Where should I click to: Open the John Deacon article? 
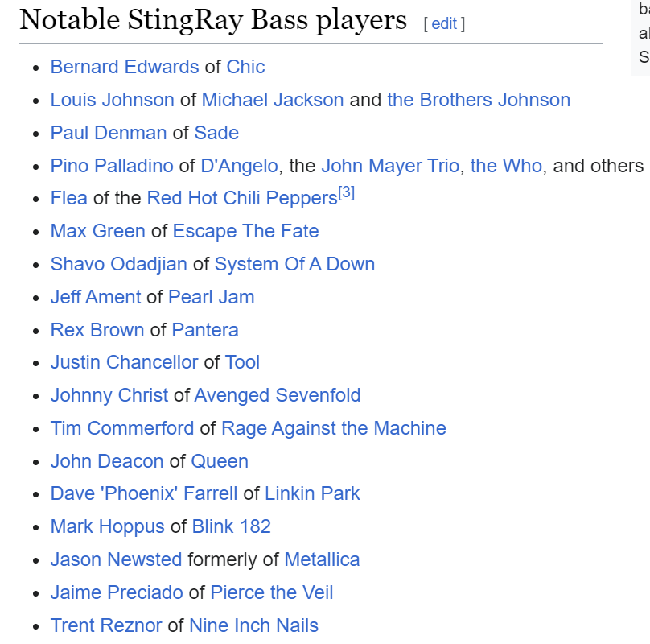coord(107,461)
